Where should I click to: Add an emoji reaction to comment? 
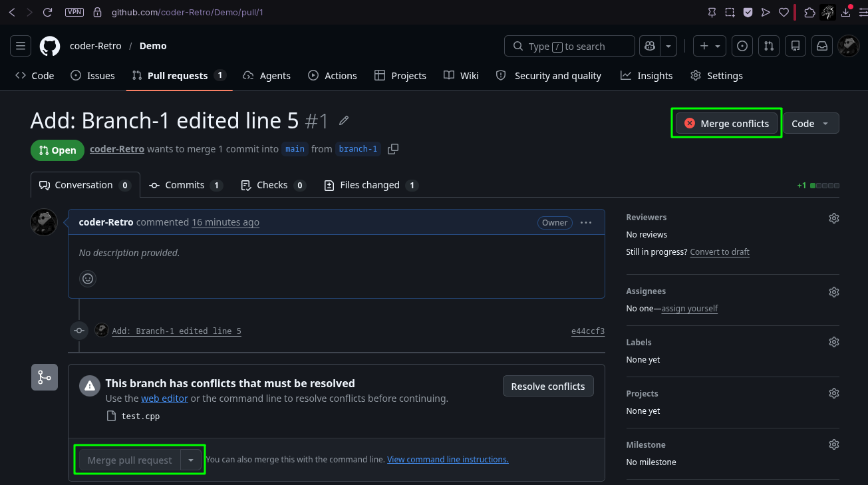[x=88, y=278]
